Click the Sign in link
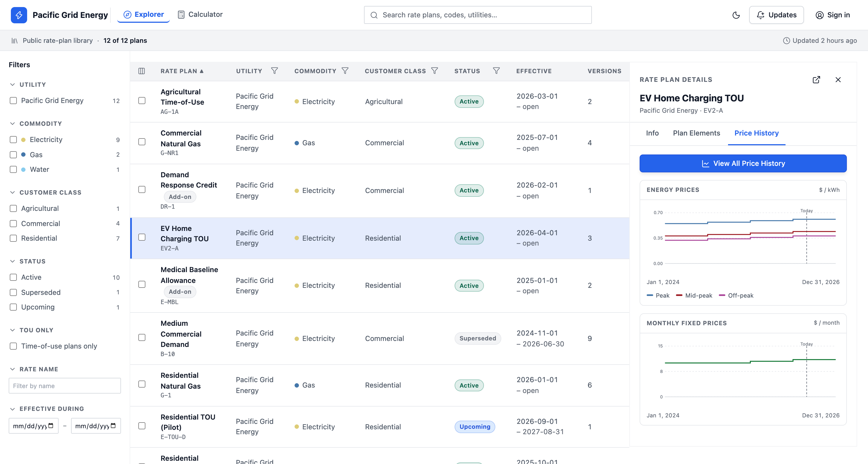868x464 pixels. pos(833,15)
